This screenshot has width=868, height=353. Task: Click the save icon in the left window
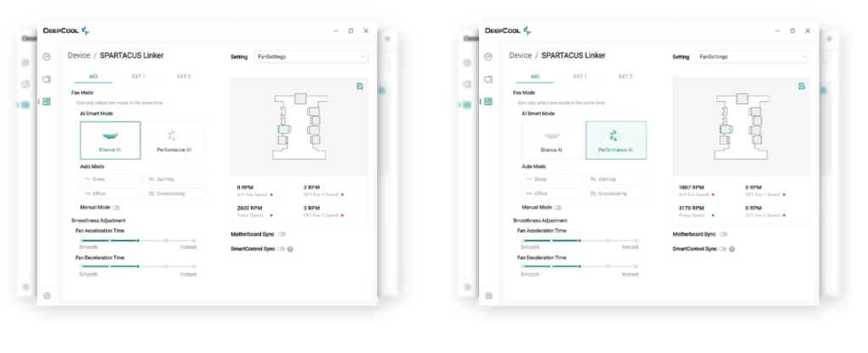(x=360, y=86)
